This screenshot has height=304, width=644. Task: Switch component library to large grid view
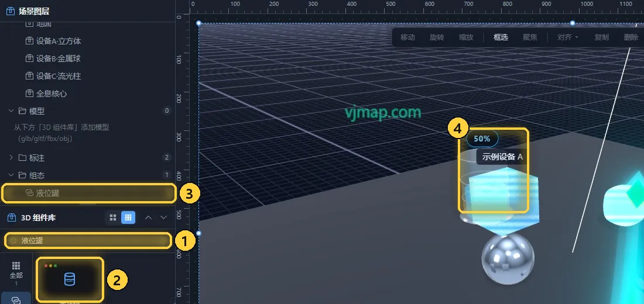[113, 217]
